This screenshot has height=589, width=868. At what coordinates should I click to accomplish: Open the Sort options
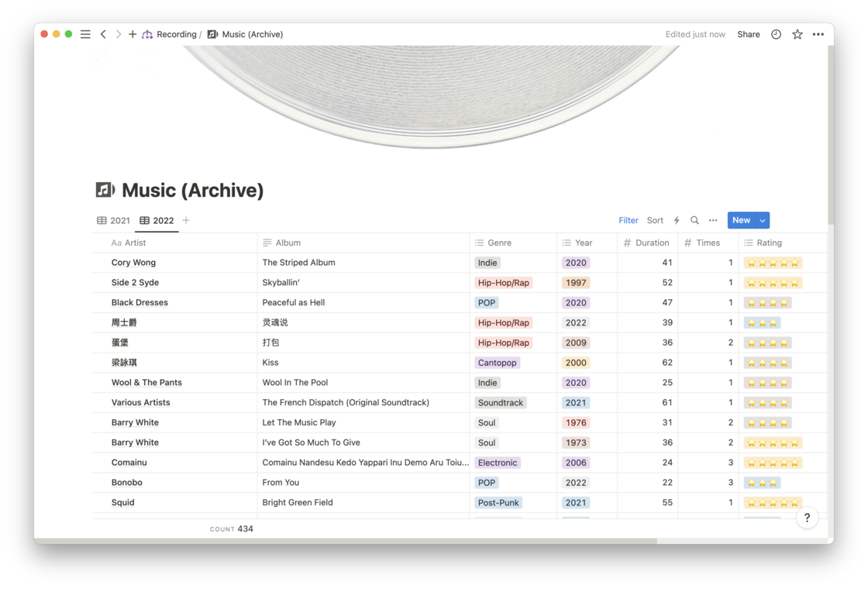click(655, 220)
